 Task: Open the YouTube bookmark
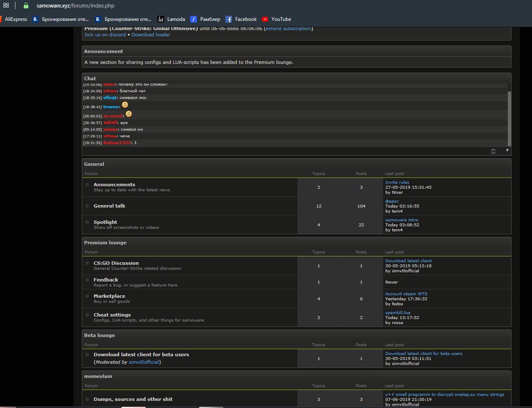point(276,19)
